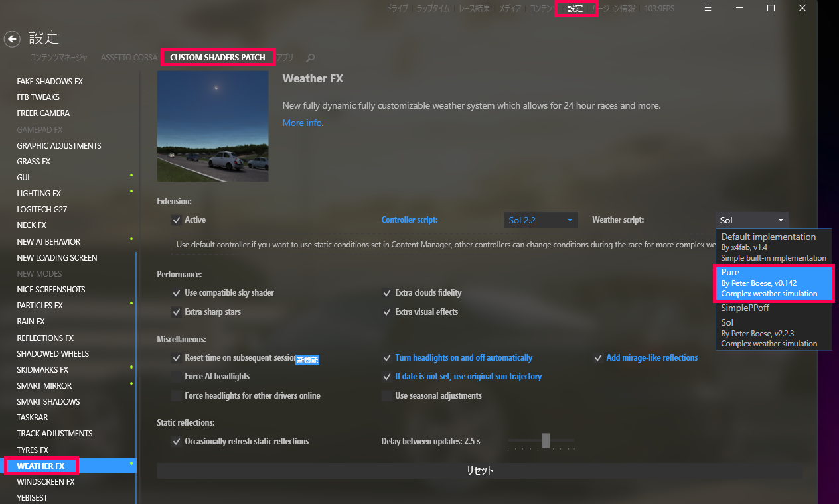Open the hamburger menu in title bar
This screenshot has width=839, height=504.
tap(708, 8)
